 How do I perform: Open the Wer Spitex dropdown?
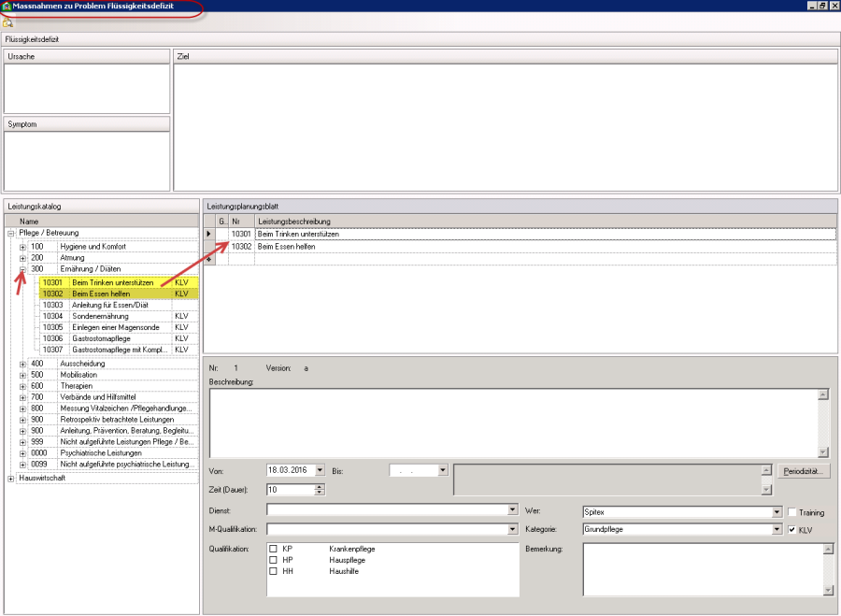tap(776, 512)
